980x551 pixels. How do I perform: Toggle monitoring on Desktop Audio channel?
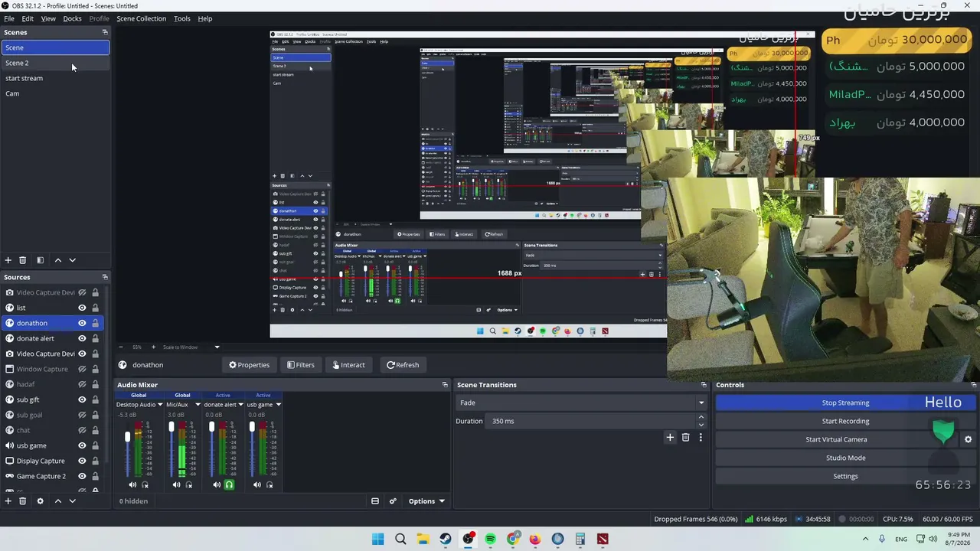point(145,484)
